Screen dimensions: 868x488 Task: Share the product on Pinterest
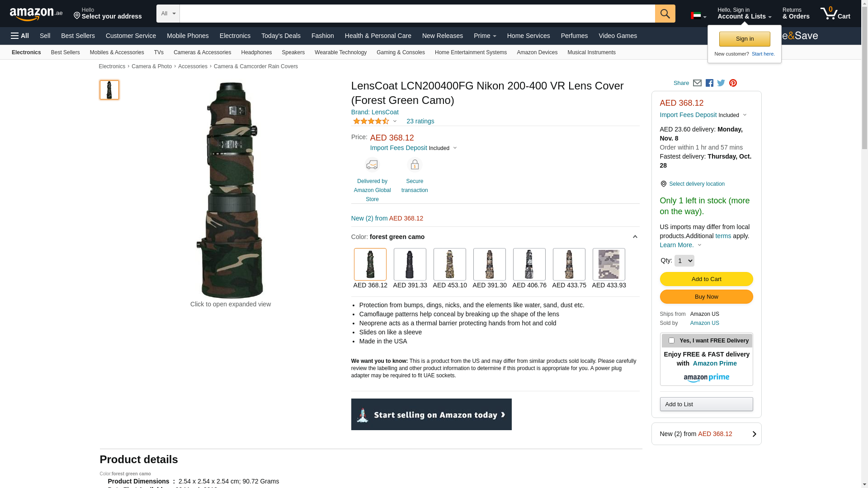733,83
